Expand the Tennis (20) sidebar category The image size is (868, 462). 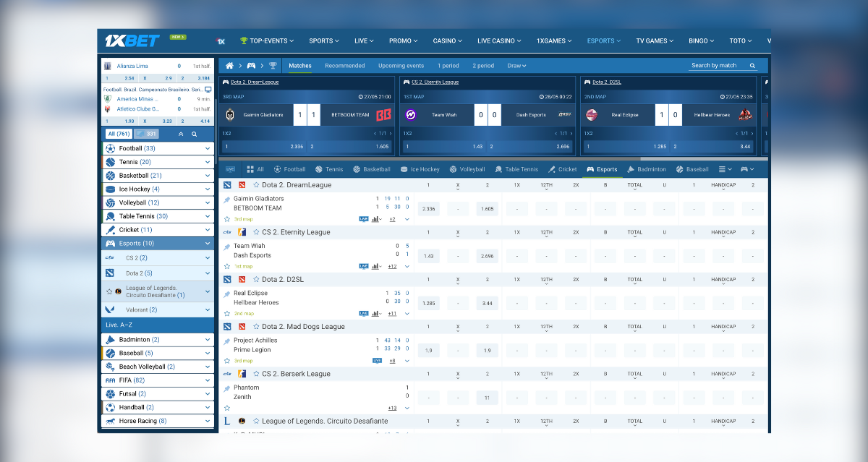[158, 162]
